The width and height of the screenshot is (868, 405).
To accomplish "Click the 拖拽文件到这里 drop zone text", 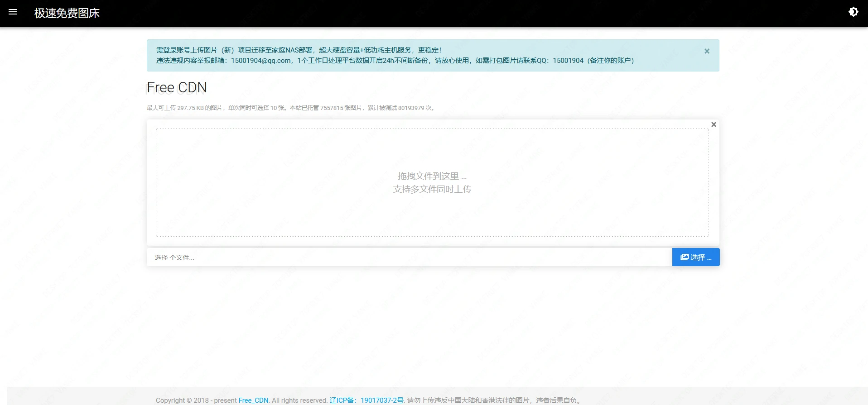I will click(432, 176).
